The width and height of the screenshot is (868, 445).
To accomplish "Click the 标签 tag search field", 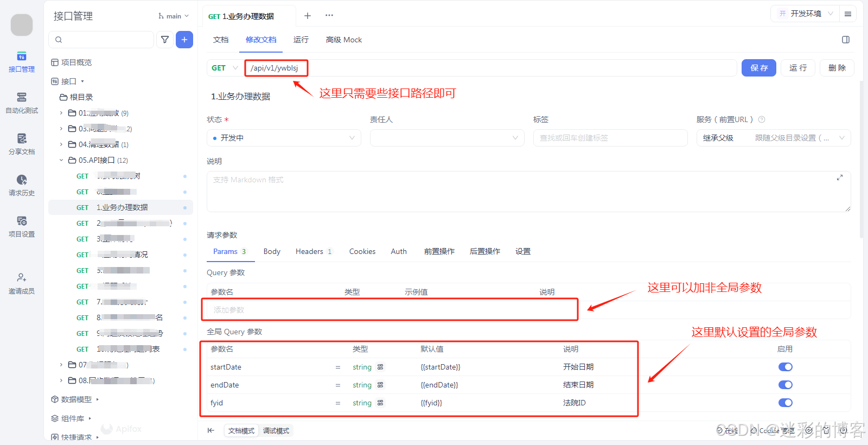I will click(610, 138).
